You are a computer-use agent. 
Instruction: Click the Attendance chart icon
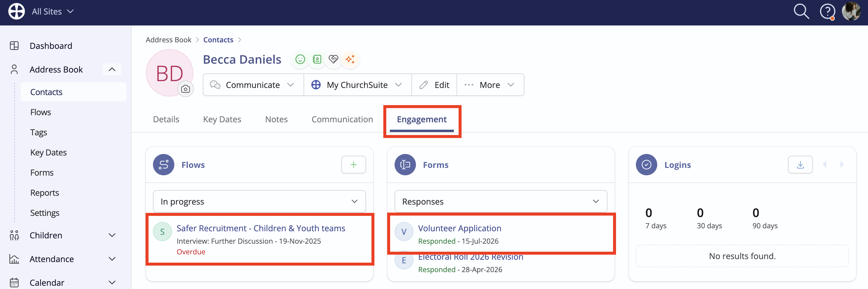coord(14,259)
